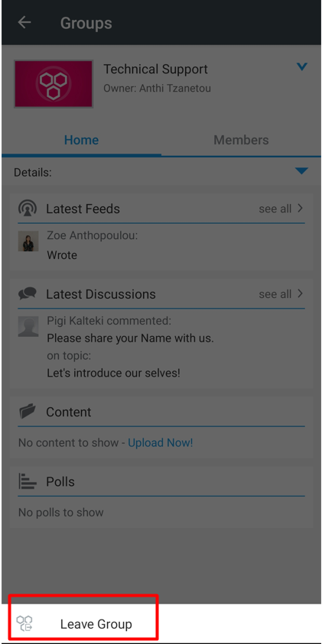Open the Members tab
This screenshot has height=644, width=322.
(241, 140)
